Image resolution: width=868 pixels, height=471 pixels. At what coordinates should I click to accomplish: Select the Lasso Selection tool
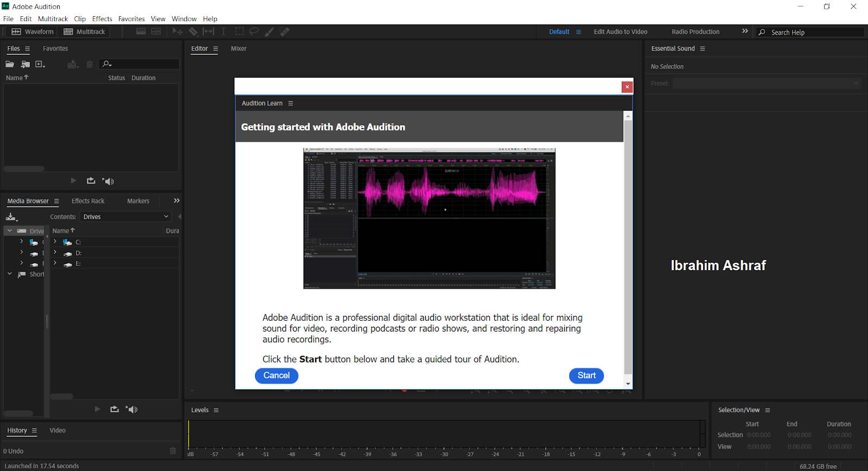pyautogui.click(x=254, y=31)
